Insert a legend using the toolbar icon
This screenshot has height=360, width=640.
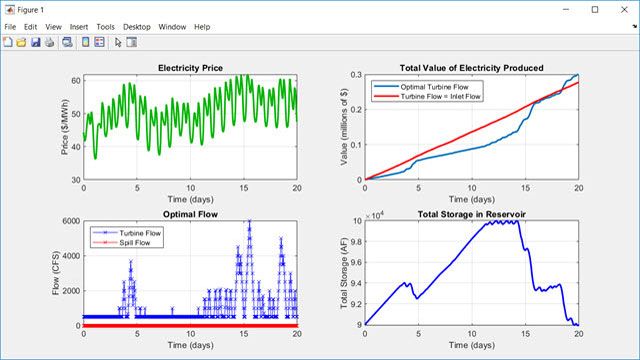pyautogui.click(x=99, y=42)
